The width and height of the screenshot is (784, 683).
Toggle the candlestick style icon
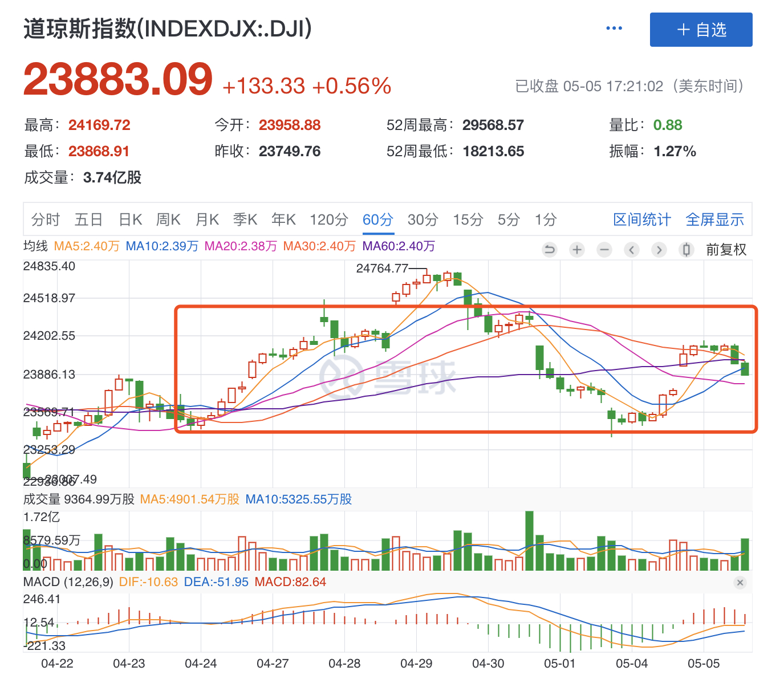click(x=686, y=249)
